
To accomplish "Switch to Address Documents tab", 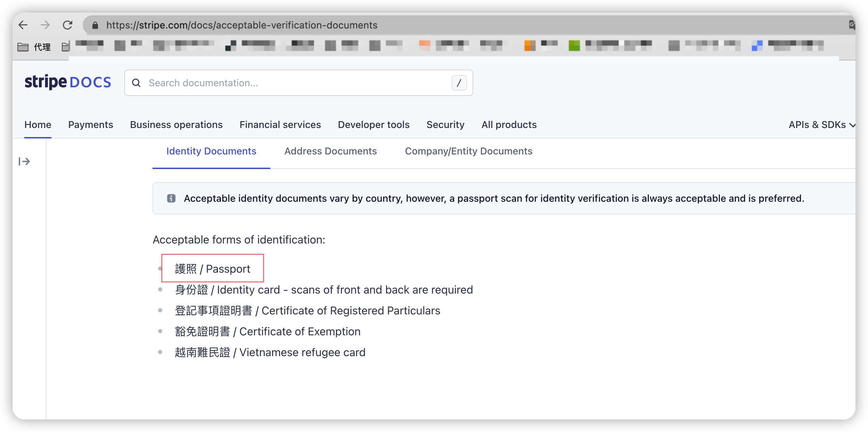I will (330, 151).
